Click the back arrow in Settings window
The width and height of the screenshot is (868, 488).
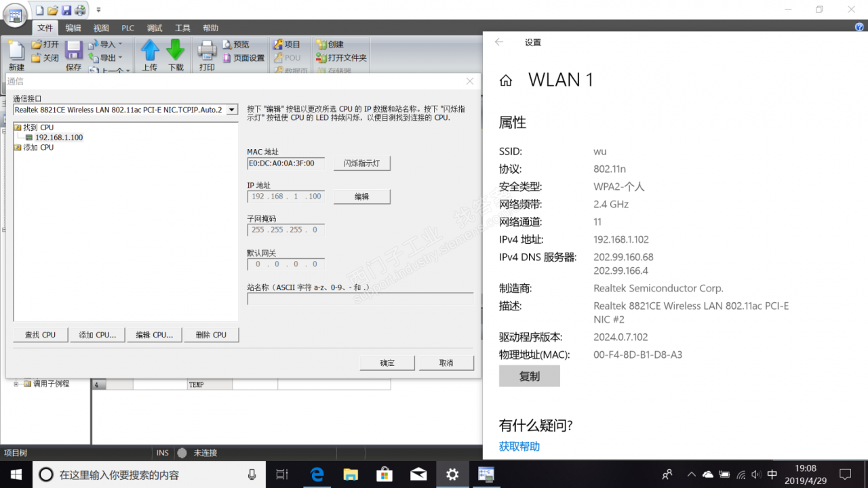click(x=499, y=42)
